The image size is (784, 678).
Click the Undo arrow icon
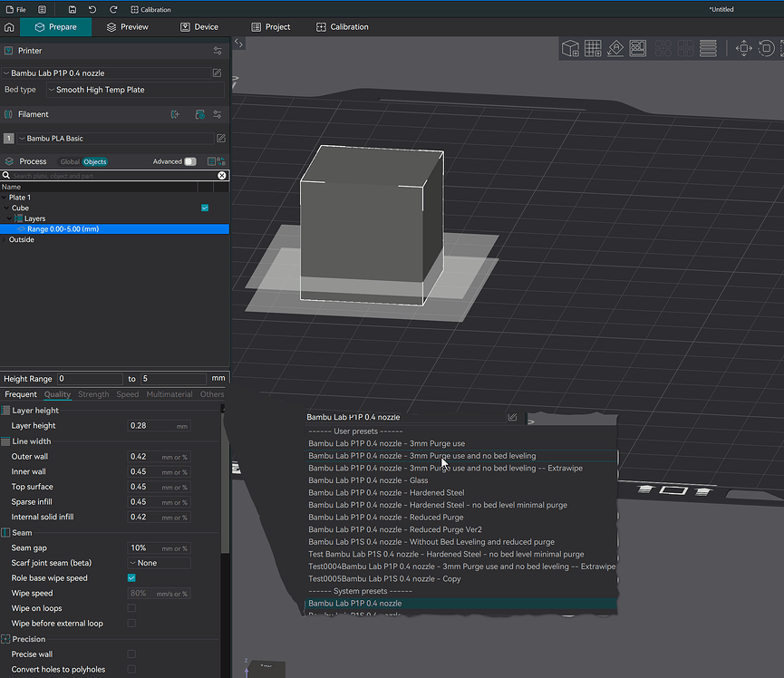point(92,9)
